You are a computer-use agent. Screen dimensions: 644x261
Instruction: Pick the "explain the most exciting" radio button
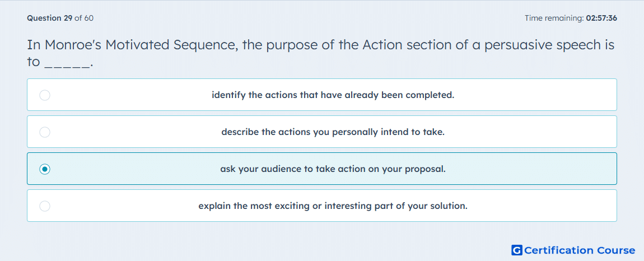point(45,206)
